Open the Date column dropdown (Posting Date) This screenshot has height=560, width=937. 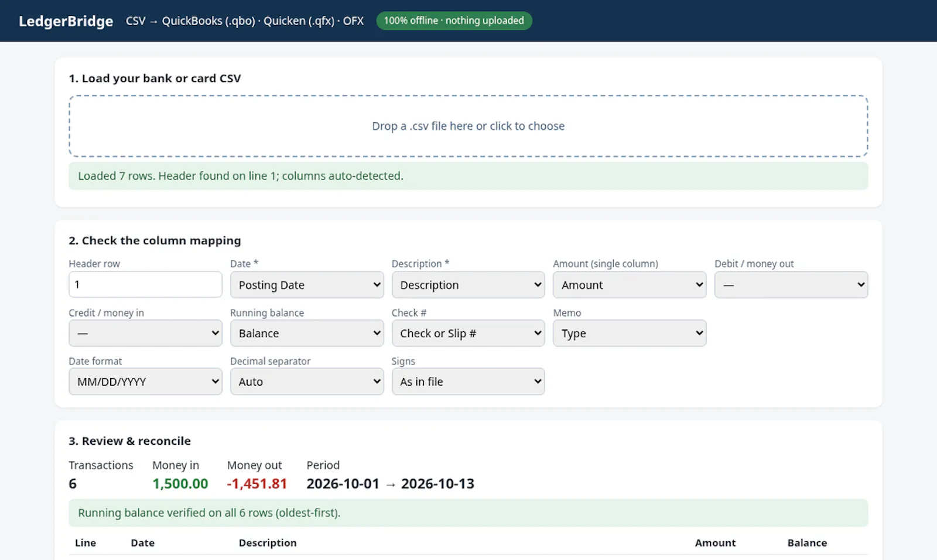click(x=307, y=284)
